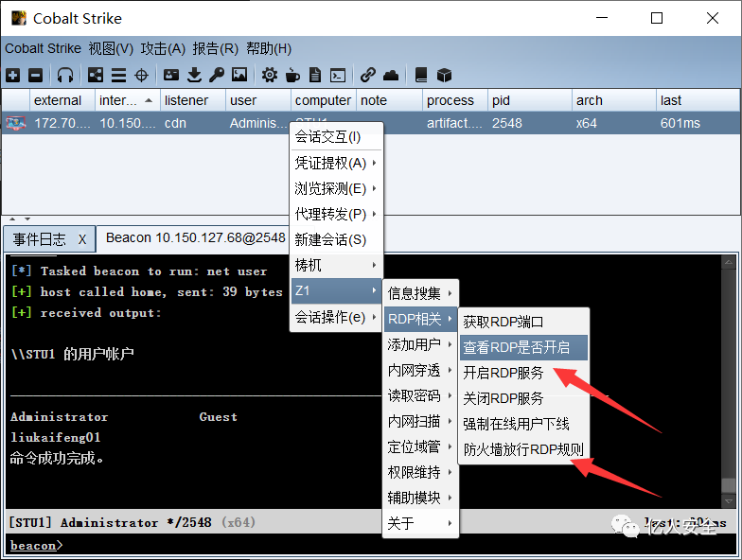
Task: Open 辅助模块 submenu
Action: coord(420,498)
